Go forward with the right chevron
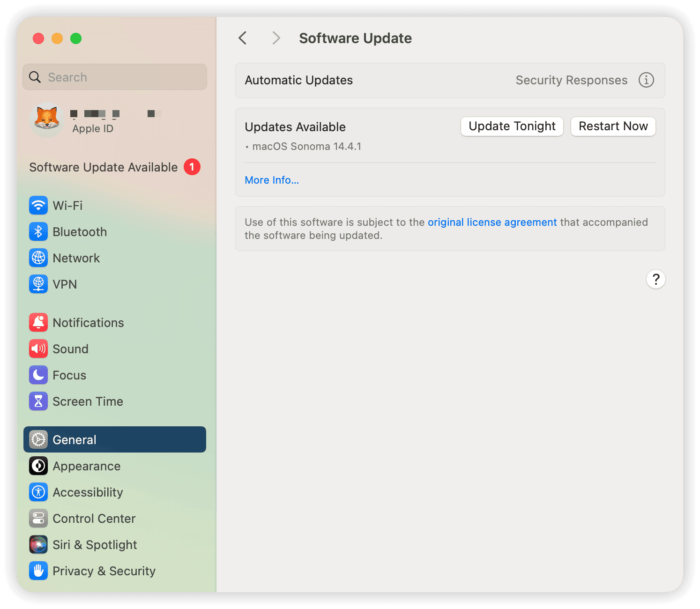The width and height of the screenshot is (700, 609). point(276,38)
